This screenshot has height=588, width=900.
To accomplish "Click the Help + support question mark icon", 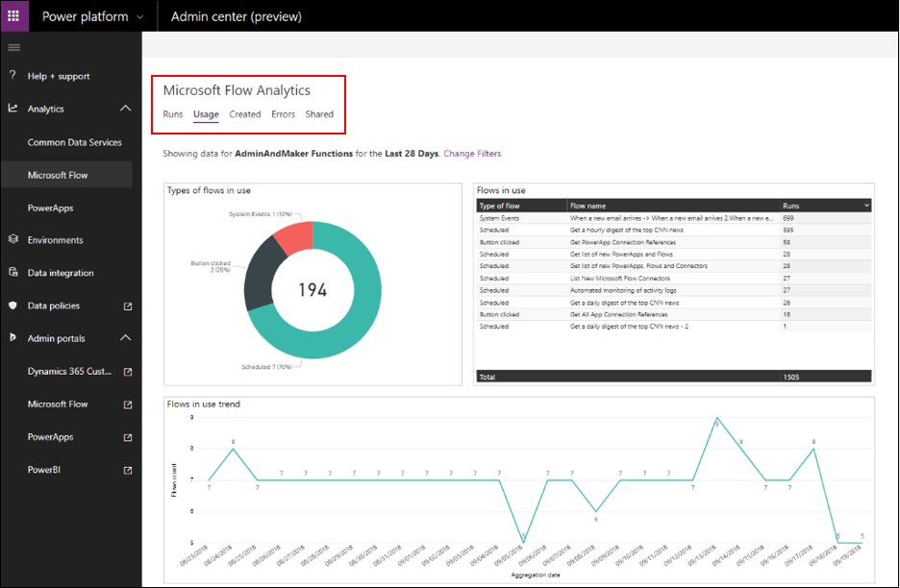I will [12, 76].
